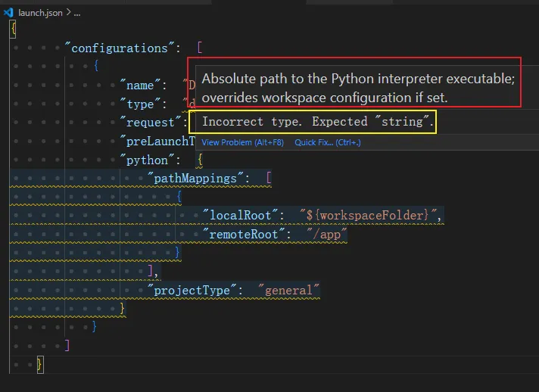Click the "localRoot" key
Screen dimensions: 539x392
click(x=240, y=215)
